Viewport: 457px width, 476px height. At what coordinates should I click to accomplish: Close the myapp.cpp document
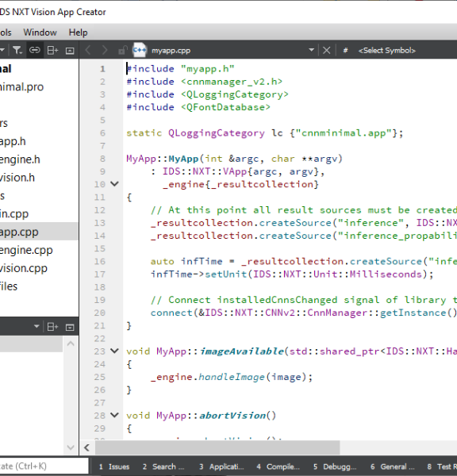[326, 50]
